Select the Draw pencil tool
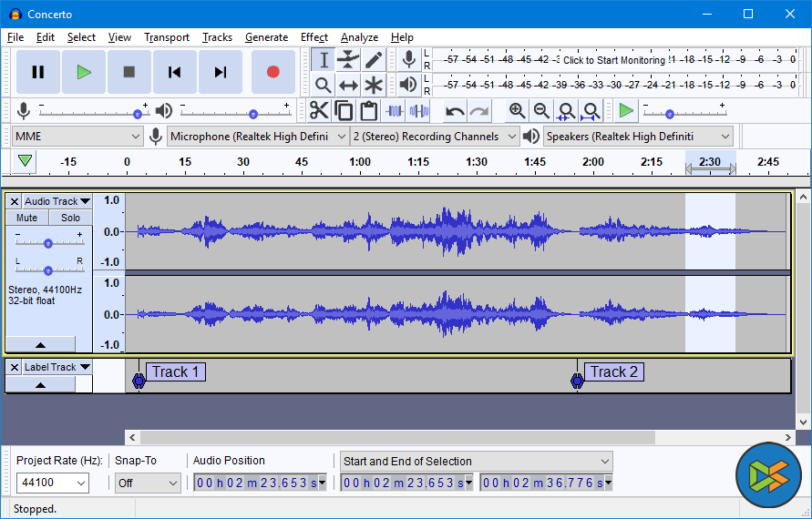Viewport: 812px width, 519px height. coord(374,60)
